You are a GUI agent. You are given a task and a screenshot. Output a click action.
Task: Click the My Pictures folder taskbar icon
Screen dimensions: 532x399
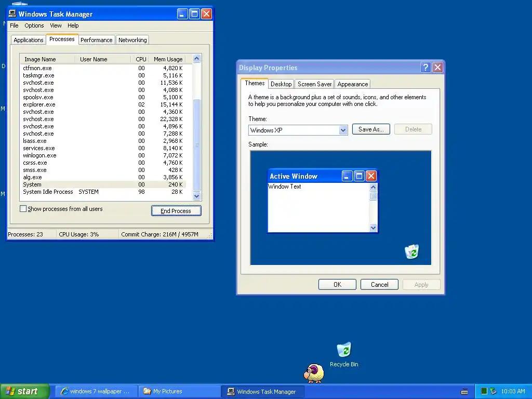147,391
